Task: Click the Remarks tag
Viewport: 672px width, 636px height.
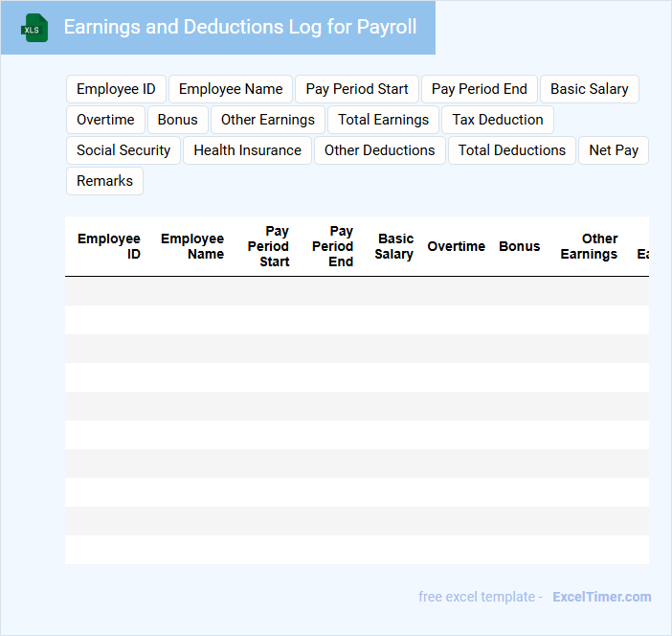Action: [x=104, y=181]
